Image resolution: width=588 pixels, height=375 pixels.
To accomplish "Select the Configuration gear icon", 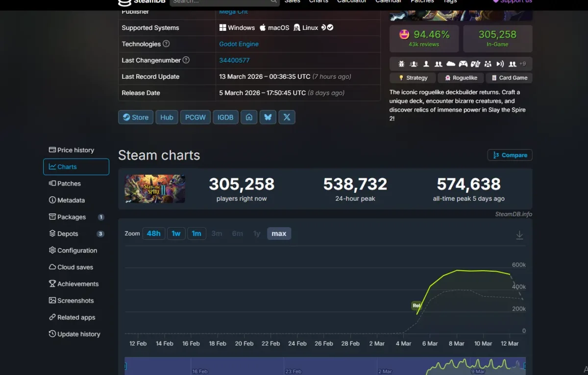I will pyautogui.click(x=52, y=251).
